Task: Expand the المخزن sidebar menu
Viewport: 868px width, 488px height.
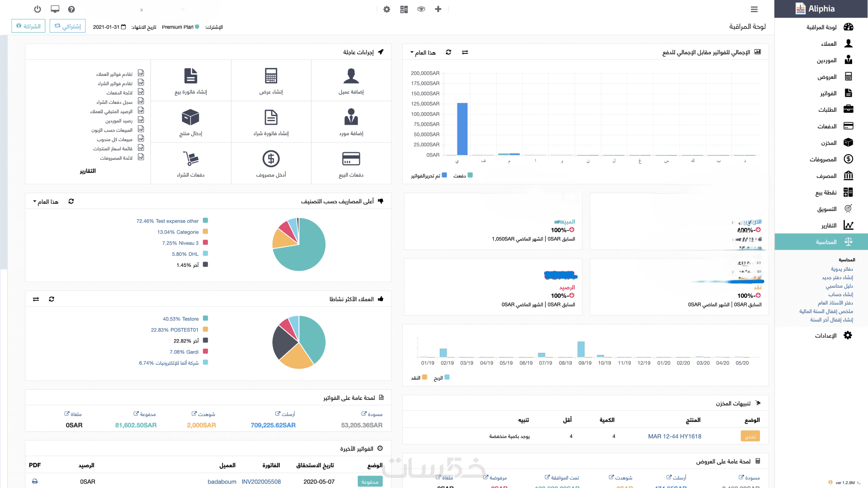Action: 837,143
